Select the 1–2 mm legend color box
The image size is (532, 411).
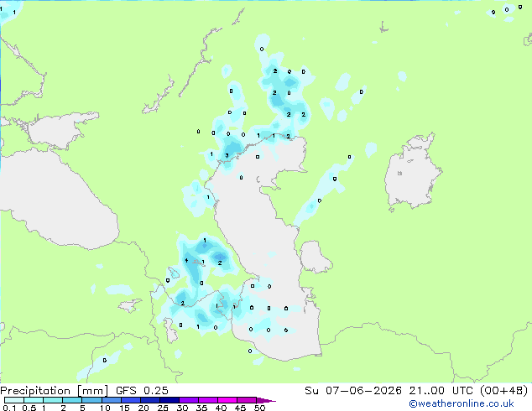pos(53,400)
